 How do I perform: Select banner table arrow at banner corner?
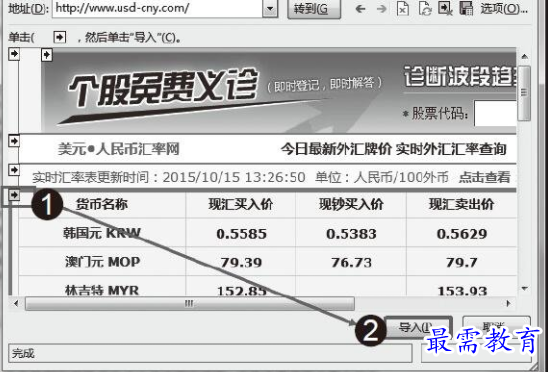[47, 55]
